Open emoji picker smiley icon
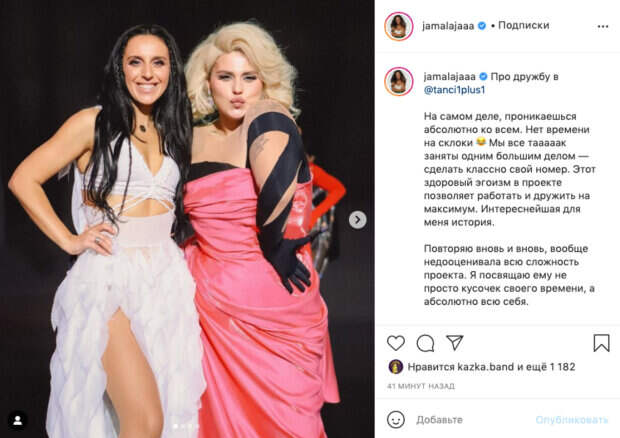This screenshot has height=438, width=620. coord(396,419)
